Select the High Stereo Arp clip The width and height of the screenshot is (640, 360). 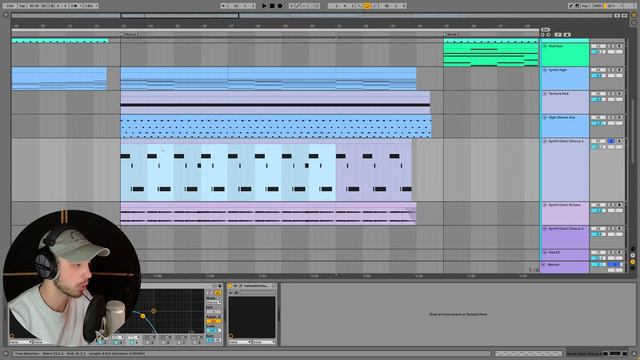(276, 126)
